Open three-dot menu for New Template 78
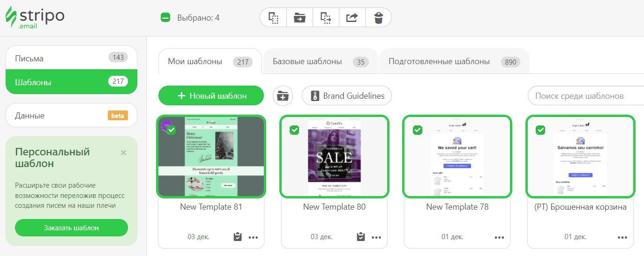The image size is (644, 256). coord(499,237)
